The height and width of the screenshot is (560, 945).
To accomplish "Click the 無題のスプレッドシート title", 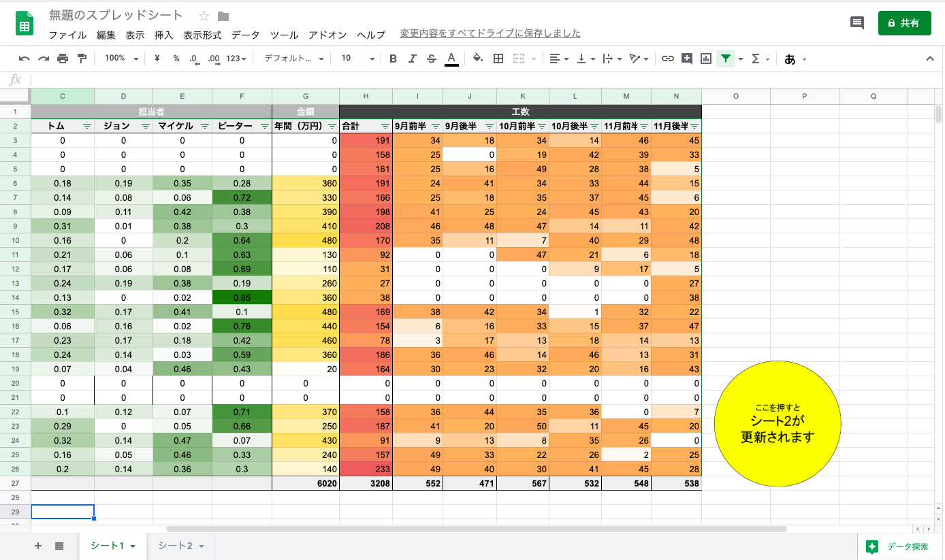I will (116, 16).
